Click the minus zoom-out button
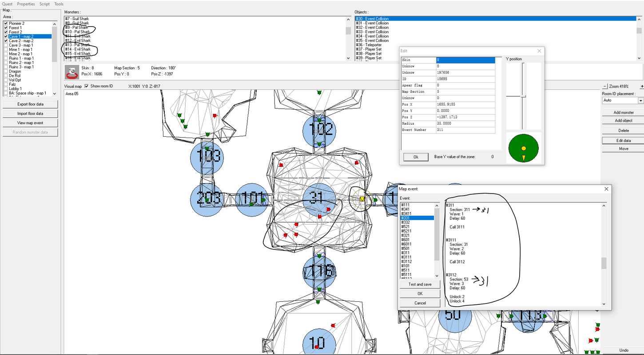644x355 pixels. (605, 86)
